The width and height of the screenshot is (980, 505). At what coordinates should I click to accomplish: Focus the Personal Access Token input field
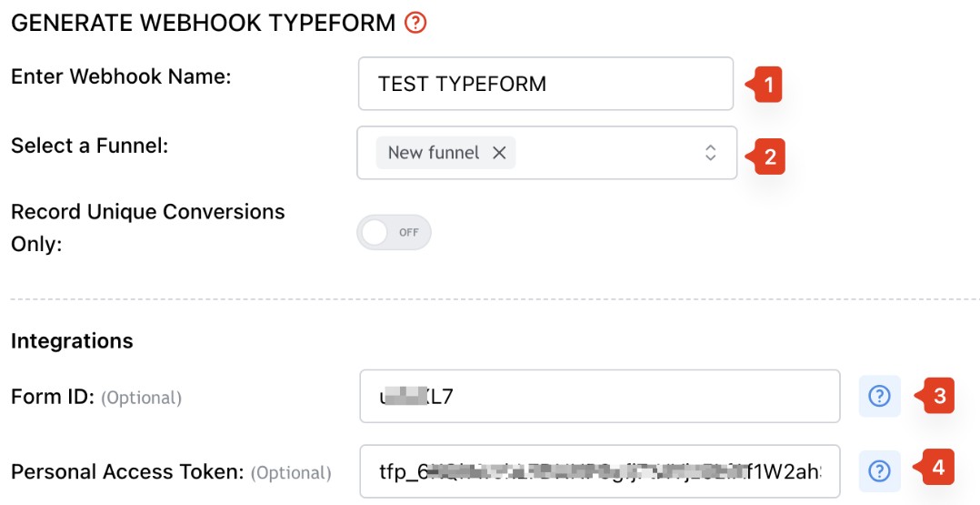600,471
